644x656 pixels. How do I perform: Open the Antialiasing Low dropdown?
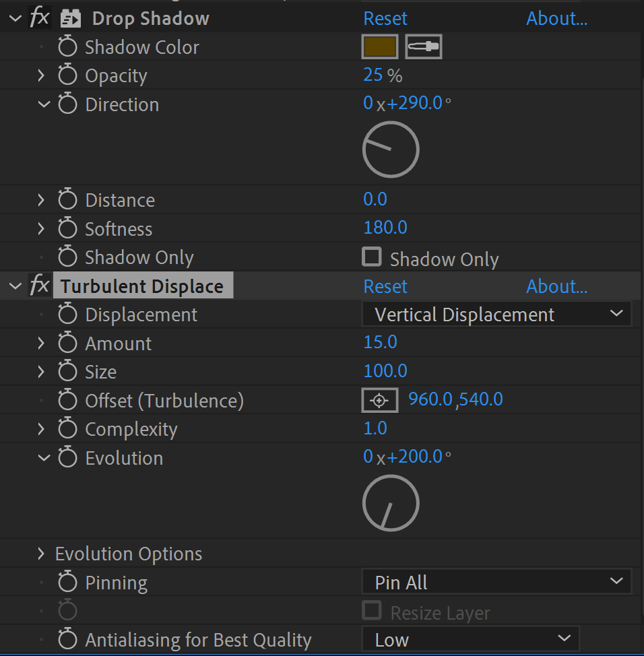[x=470, y=639]
